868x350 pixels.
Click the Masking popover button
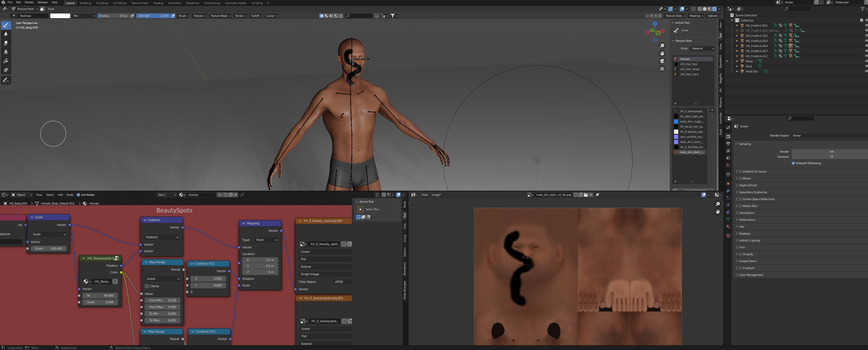point(697,16)
